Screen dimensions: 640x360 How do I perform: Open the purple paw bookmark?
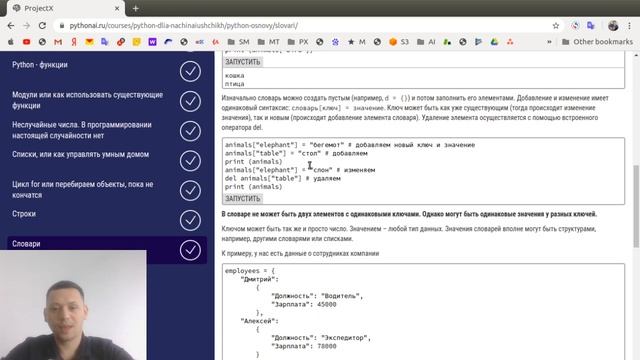click(x=335, y=42)
